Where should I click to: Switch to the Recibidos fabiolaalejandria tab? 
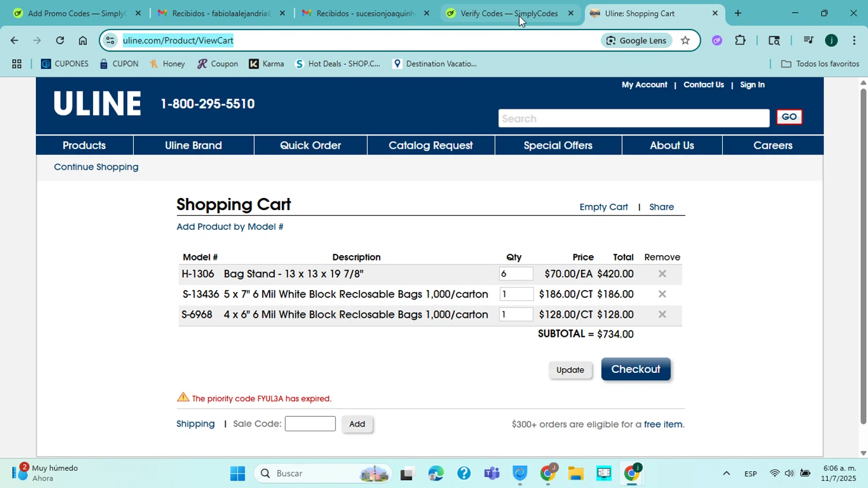pos(220,13)
